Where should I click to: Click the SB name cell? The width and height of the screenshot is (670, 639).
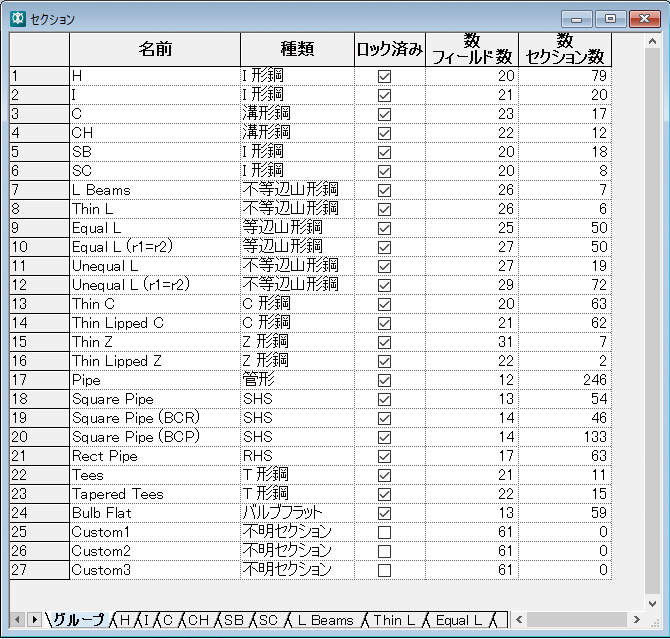click(x=155, y=152)
